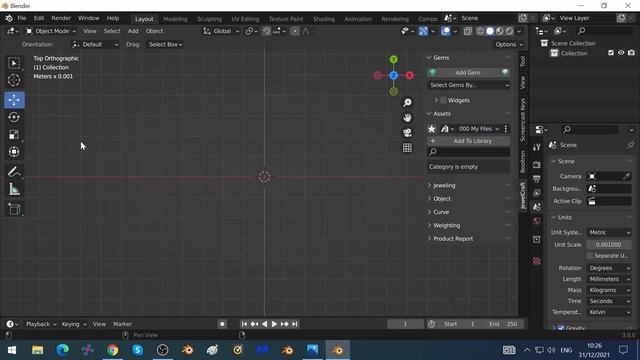Play the animation forward
This screenshot has height=360, width=640.
[274, 324]
